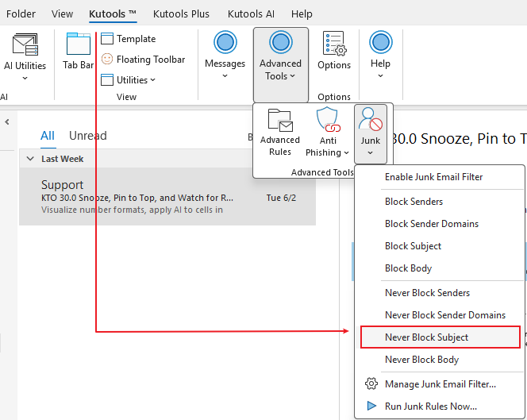This screenshot has height=420, width=527.
Task: Choose Never Block Subject entry
Action: click(x=440, y=337)
